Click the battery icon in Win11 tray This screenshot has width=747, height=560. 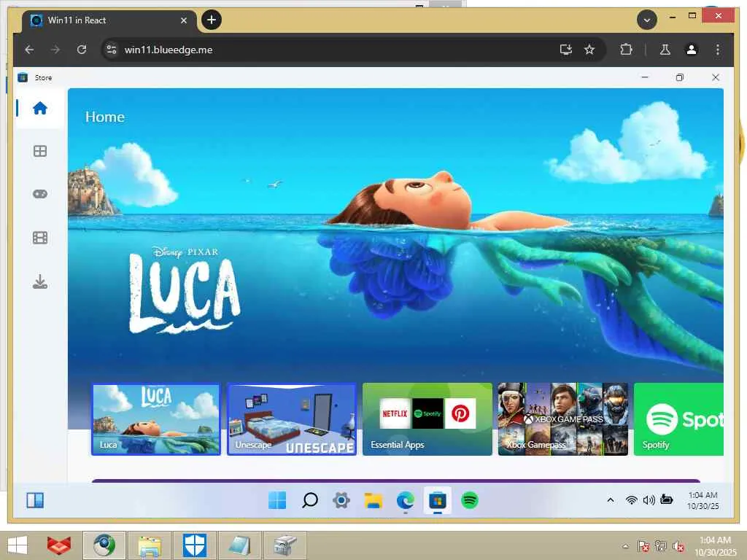point(667,499)
